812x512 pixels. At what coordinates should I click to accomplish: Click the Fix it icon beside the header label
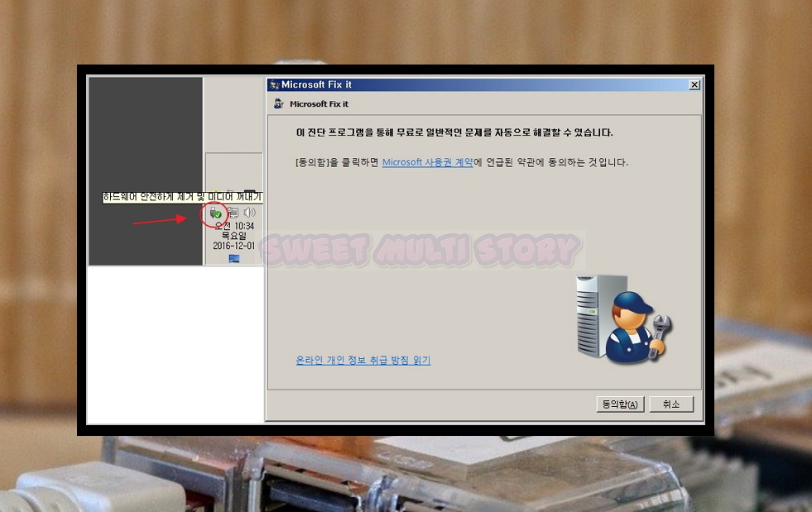pos(279,103)
